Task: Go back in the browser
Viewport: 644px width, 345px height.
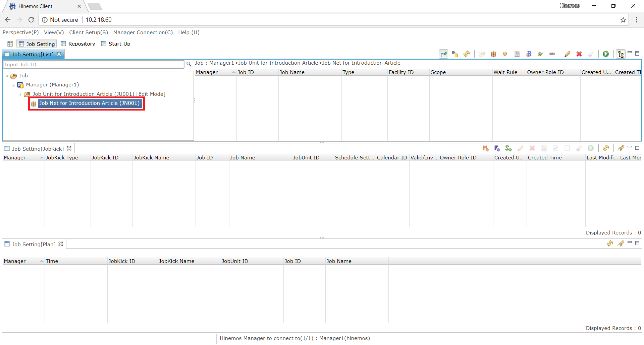Action: tap(8, 20)
